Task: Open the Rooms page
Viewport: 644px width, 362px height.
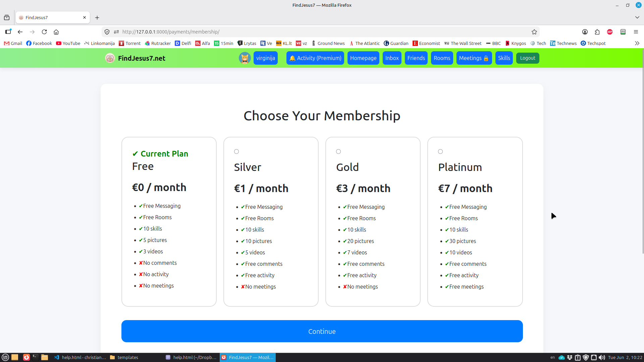Action: 442,58
